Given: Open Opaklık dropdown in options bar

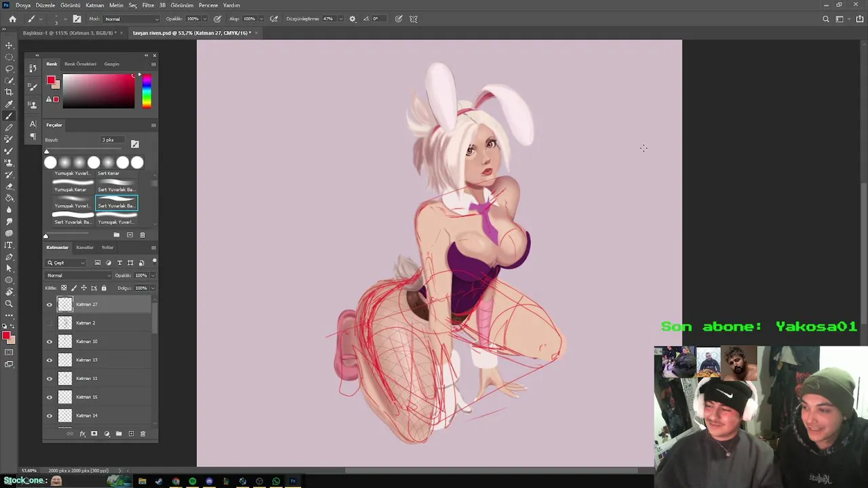Looking at the screenshot, I should point(205,19).
